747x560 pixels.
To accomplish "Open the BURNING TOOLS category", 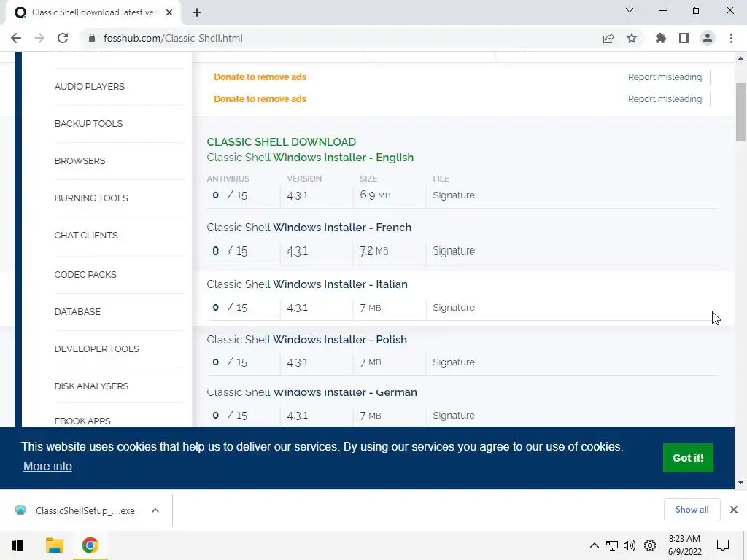I will coord(91,198).
